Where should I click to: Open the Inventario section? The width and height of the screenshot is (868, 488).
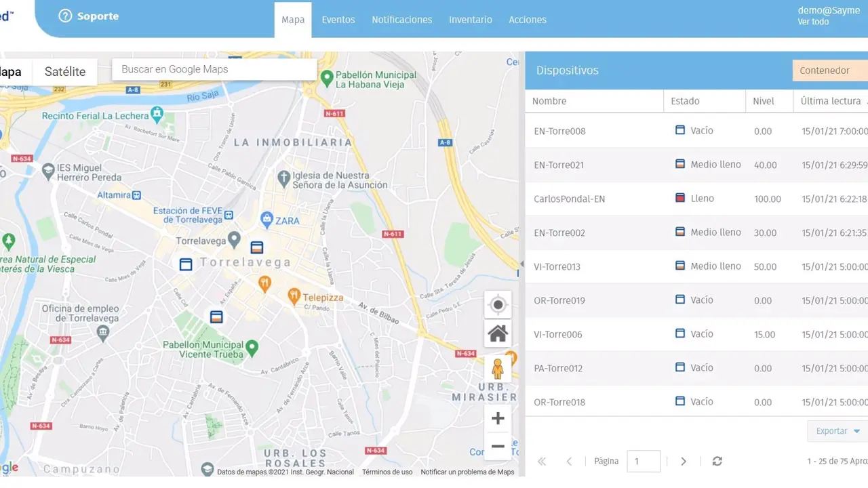pos(471,20)
